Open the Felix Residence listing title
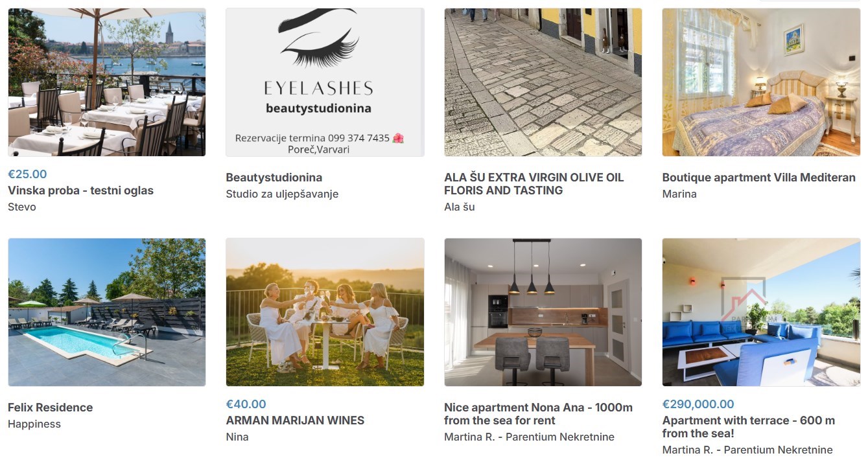The image size is (868, 460). point(50,408)
